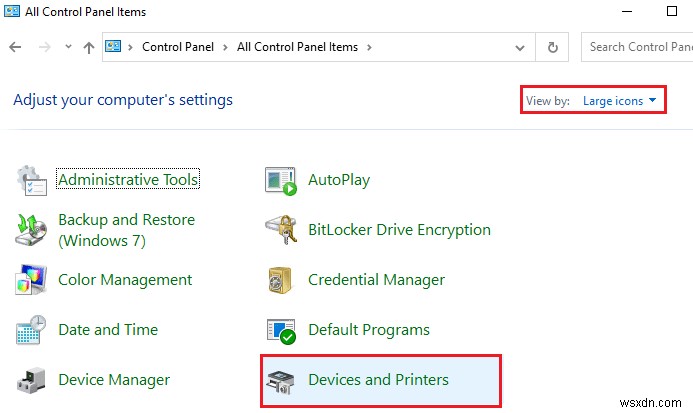
Task: Select Control Panel breadcrumb
Action: click(178, 47)
